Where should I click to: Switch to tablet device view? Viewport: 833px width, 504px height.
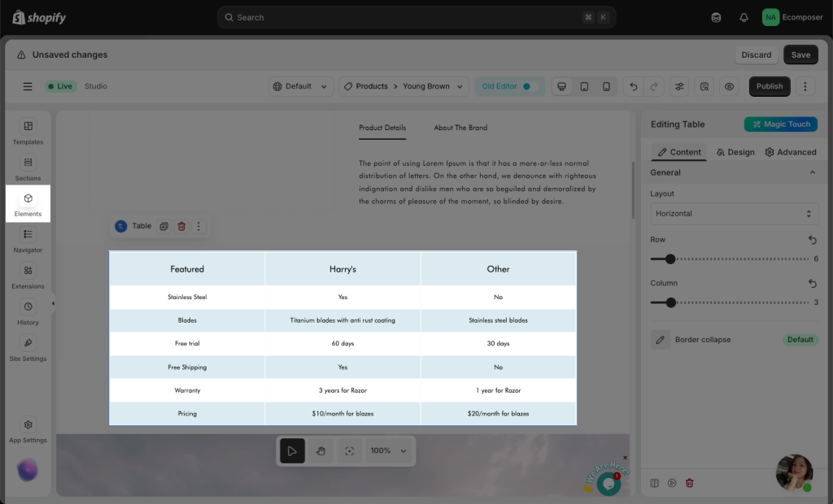click(584, 86)
